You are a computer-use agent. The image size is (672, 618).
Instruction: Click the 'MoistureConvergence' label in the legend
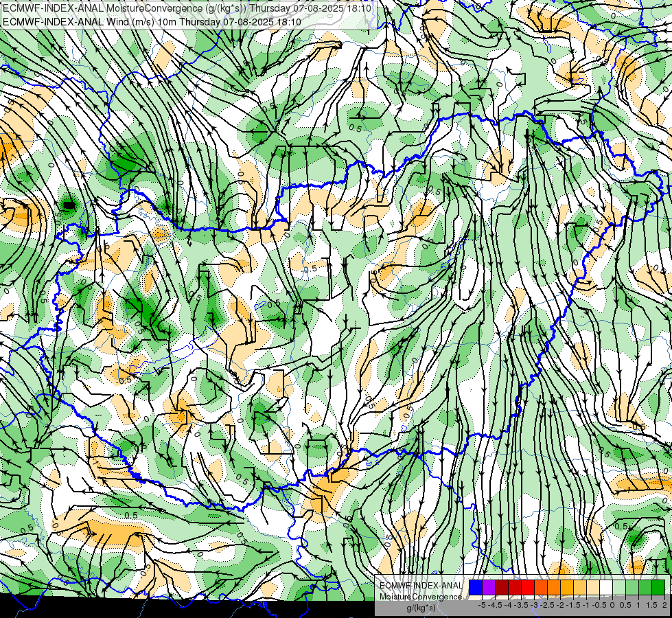click(421, 597)
